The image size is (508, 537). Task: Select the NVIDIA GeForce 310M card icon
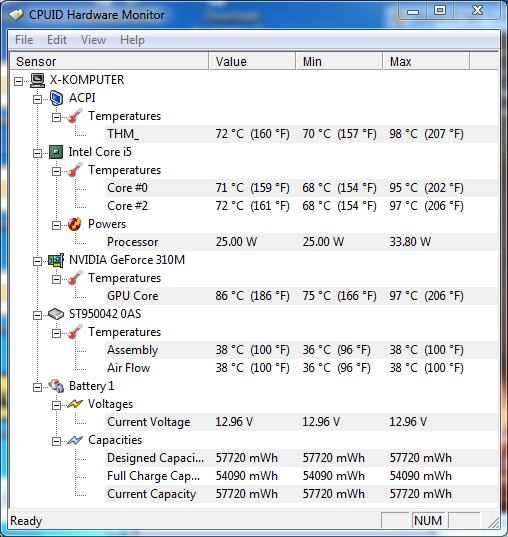click(x=56, y=260)
